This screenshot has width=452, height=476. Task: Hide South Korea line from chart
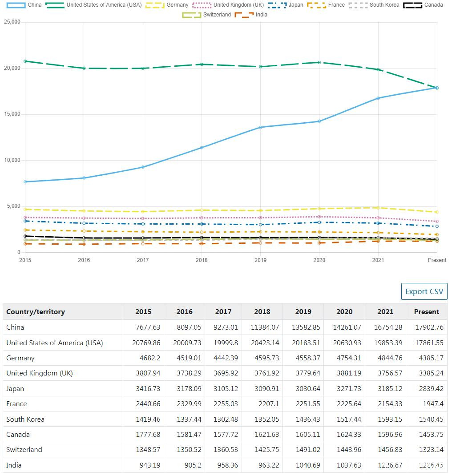coord(358,5)
